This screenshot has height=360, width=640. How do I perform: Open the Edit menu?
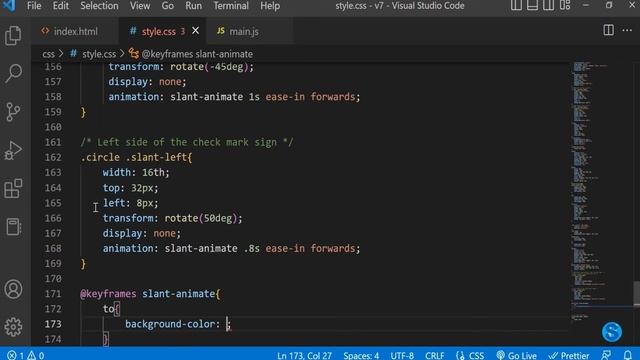click(x=60, y=6)
